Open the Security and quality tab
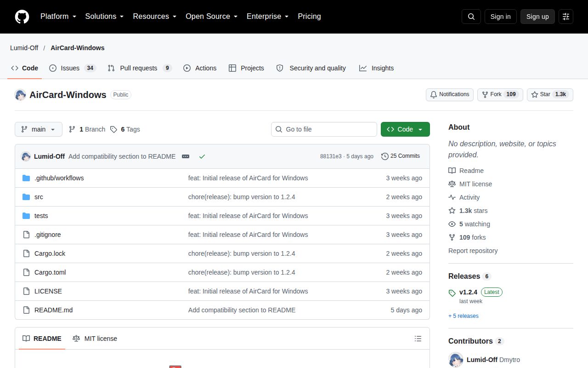Screen dimensions: 588x368 [311, 68]
